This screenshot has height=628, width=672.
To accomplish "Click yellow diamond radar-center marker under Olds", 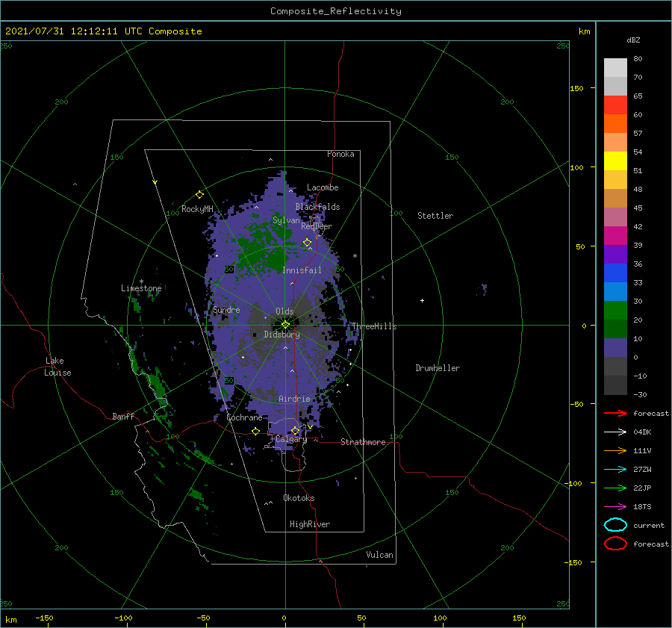I will pyautogui.click(x=285, y=325).
